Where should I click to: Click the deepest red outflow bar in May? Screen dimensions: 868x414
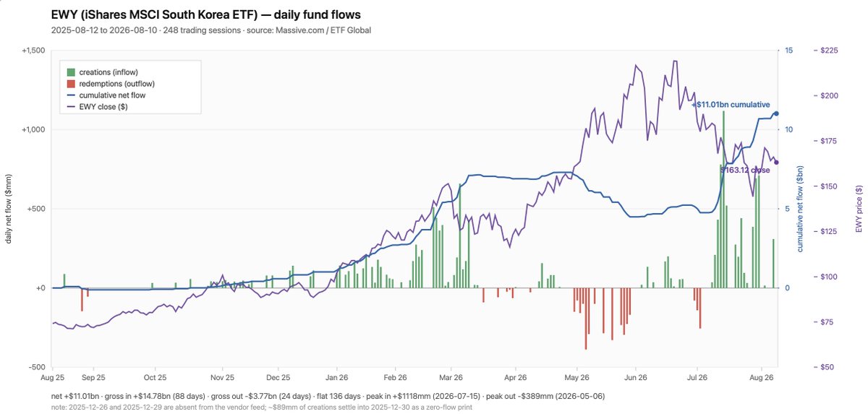[586, 319]
